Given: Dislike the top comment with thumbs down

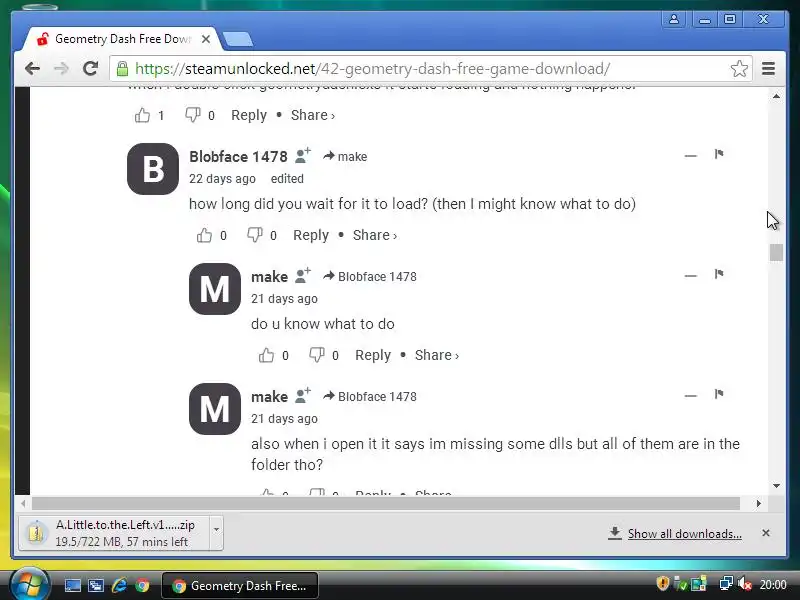Looking at the screenshot, I should tap(192, 115).
